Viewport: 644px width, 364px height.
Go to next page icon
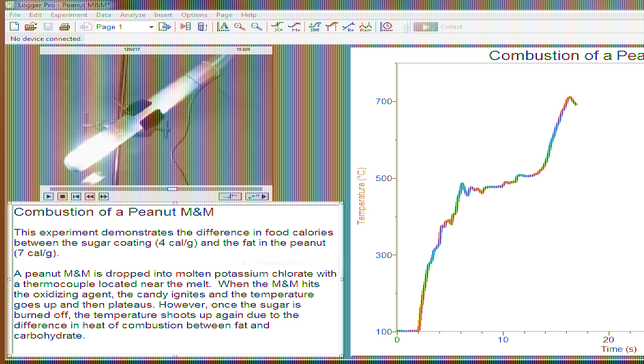tap(165, 27)
